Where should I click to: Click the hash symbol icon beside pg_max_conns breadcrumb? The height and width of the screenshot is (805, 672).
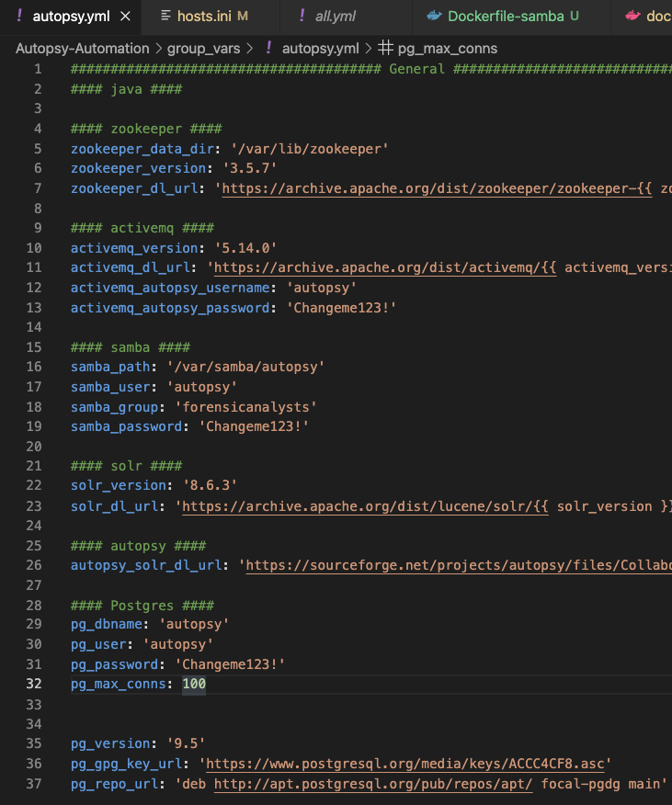coord(385,48)
